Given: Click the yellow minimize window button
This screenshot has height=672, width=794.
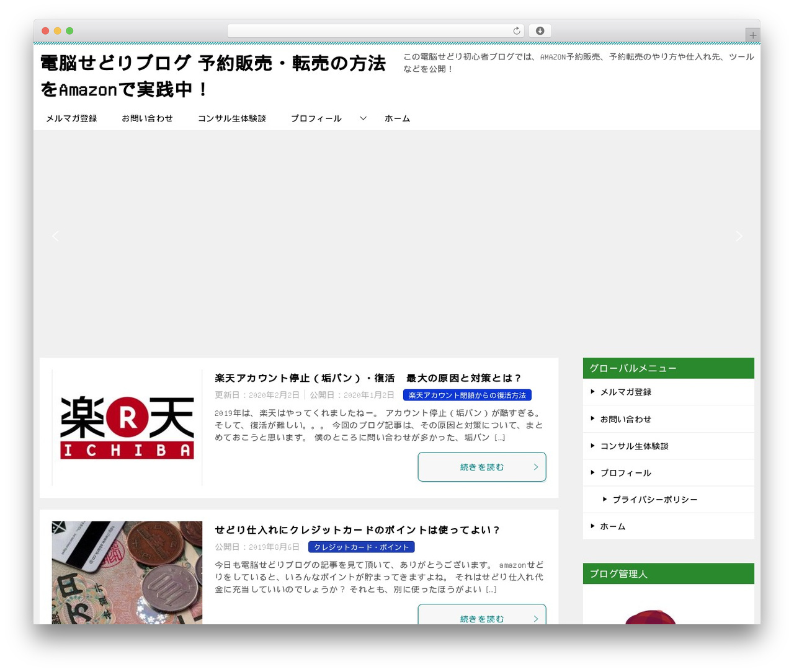Looking at the screenshot, I should pyautogui.click(x=58, y=31).
